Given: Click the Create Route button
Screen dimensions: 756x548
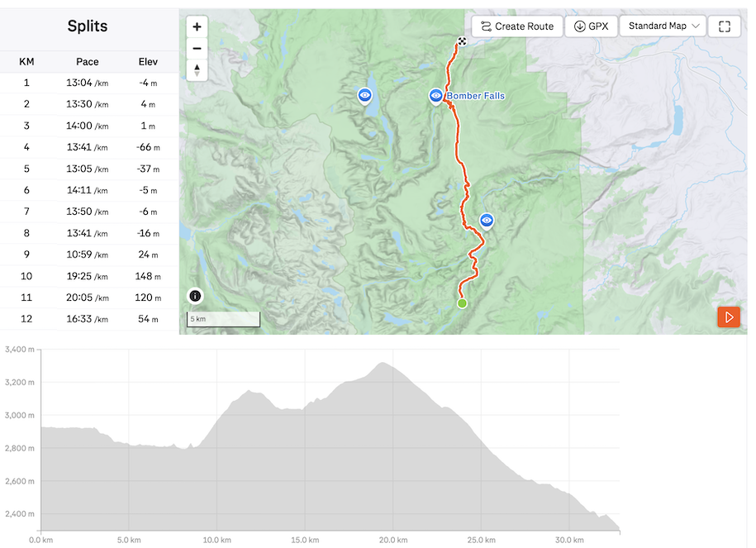Looking at the screenshot, I should [517, 26].
